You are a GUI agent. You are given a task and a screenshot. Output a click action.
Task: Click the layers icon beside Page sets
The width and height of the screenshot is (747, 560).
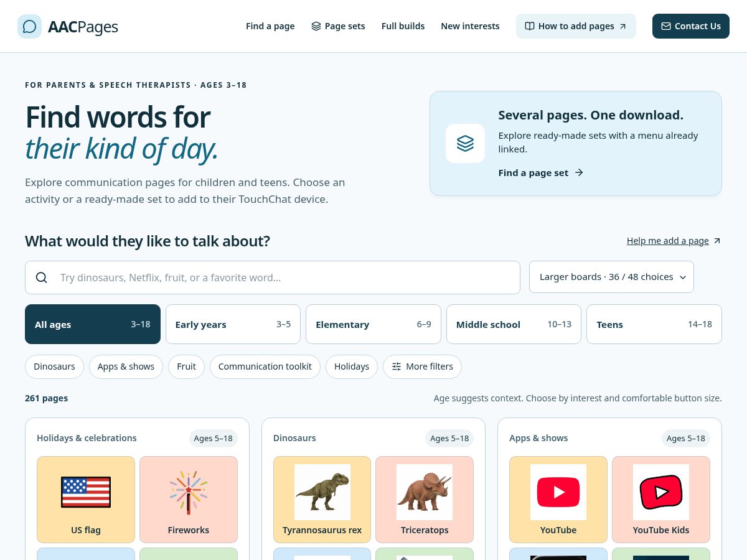(x=316, y=26)
